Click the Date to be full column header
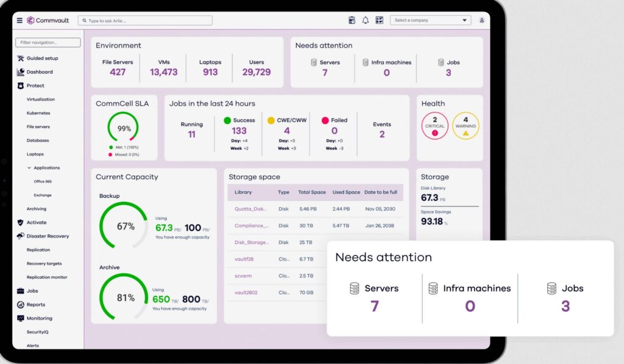Screen dimensions: 624x364 (x=381, y=192)
